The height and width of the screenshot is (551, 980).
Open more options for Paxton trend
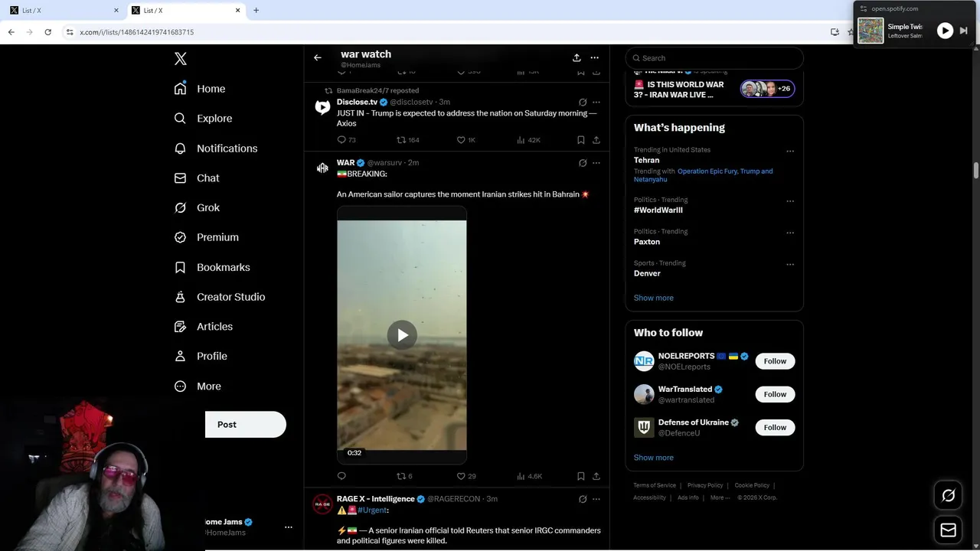click(790, 233)
